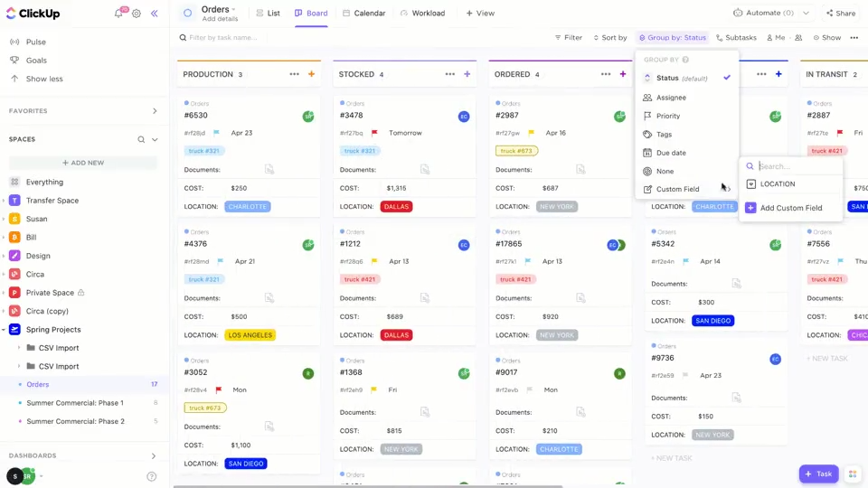
Task: Search spaces magnifier icon
Action: click(141, 139)
